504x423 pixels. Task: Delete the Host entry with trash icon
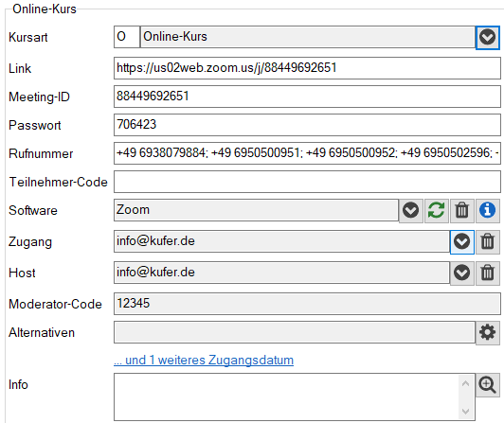pos(488,273)
